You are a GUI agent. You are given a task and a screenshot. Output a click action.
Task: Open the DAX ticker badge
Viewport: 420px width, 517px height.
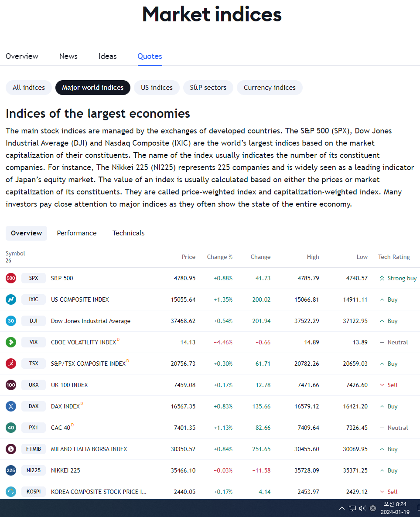coord(34,406)
